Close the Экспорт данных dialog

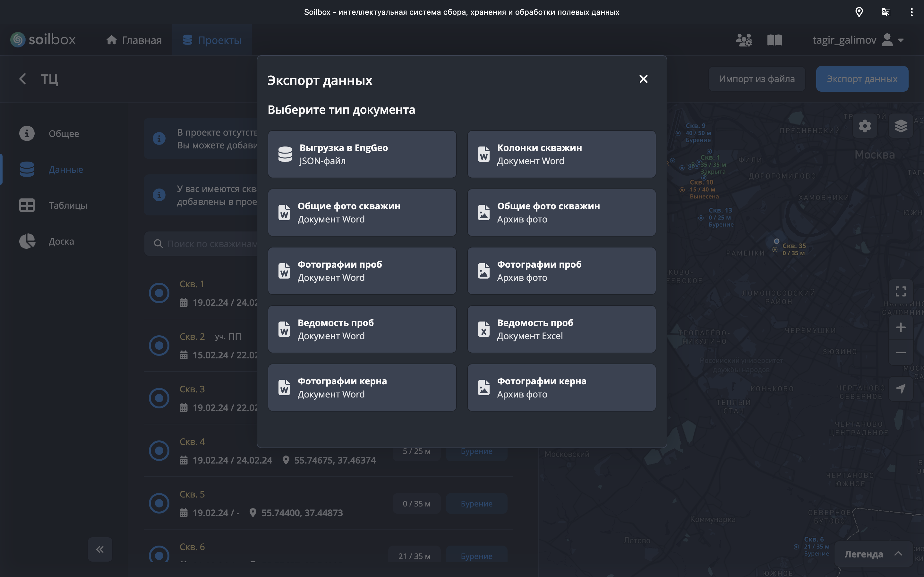643,79
